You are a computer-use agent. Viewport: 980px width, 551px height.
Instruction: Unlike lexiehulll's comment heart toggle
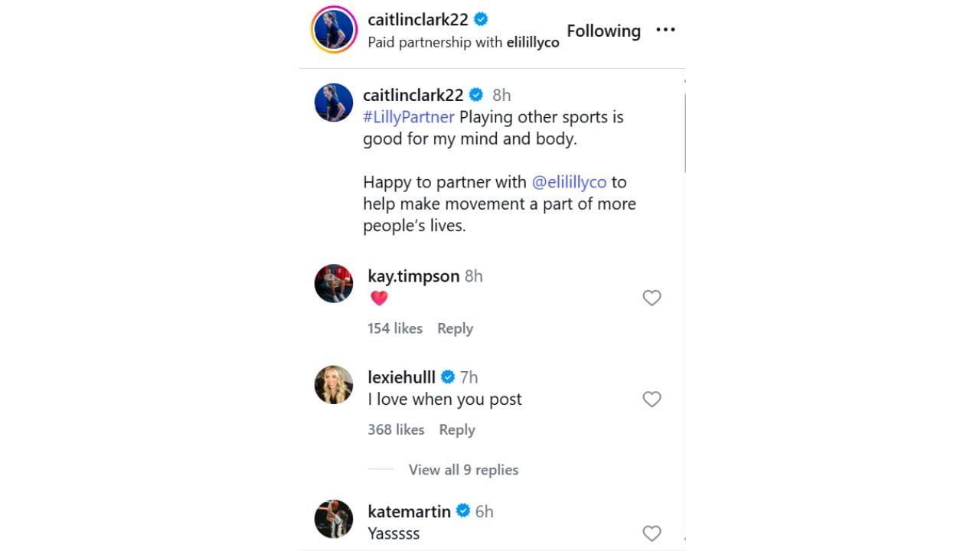click(652, 399)
